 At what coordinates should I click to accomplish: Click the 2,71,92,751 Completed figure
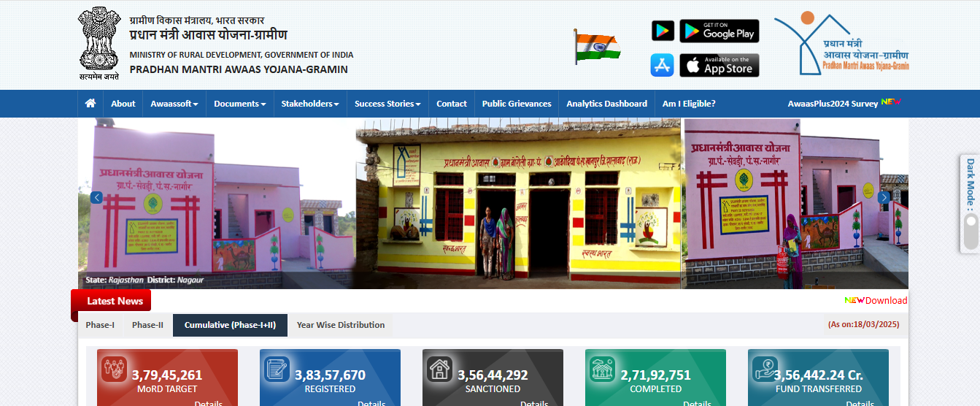(x=655, y=375)
